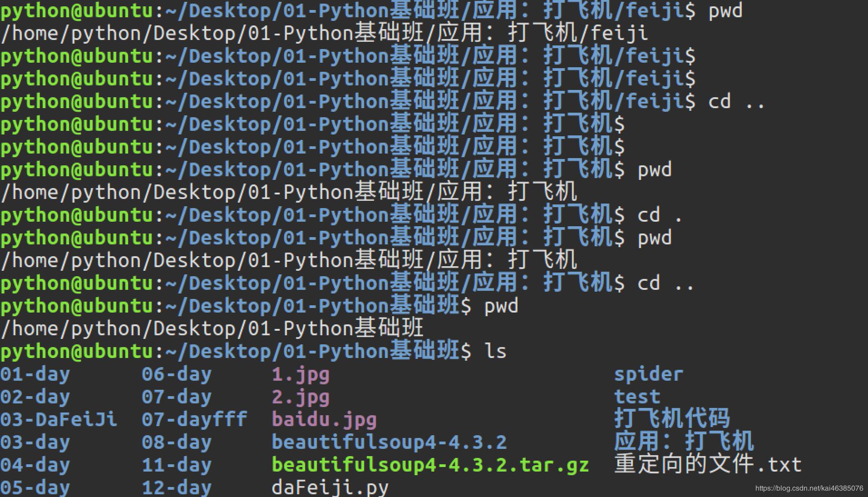Select the test directory entry

(636, 397)
